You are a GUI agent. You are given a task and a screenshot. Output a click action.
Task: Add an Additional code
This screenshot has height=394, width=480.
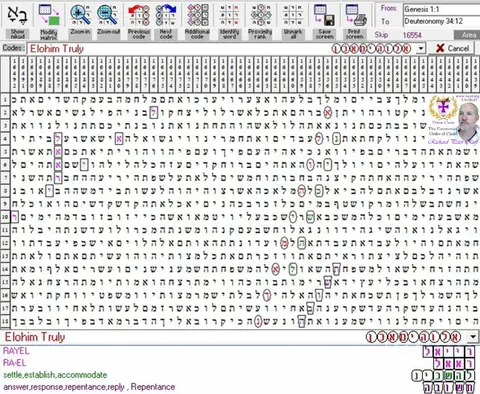click(197, 21)
